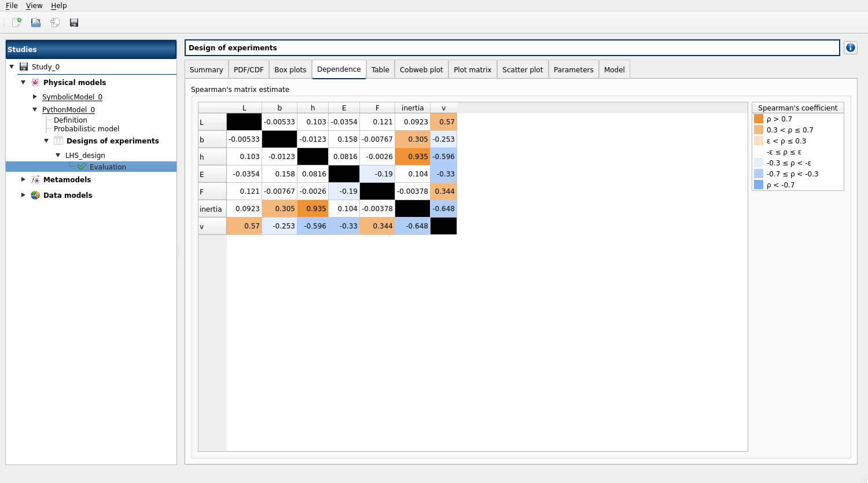The height and width of the screenshot is (483, 868).
Task: Click the Design of experiments title field
Action: pos(512,47)
